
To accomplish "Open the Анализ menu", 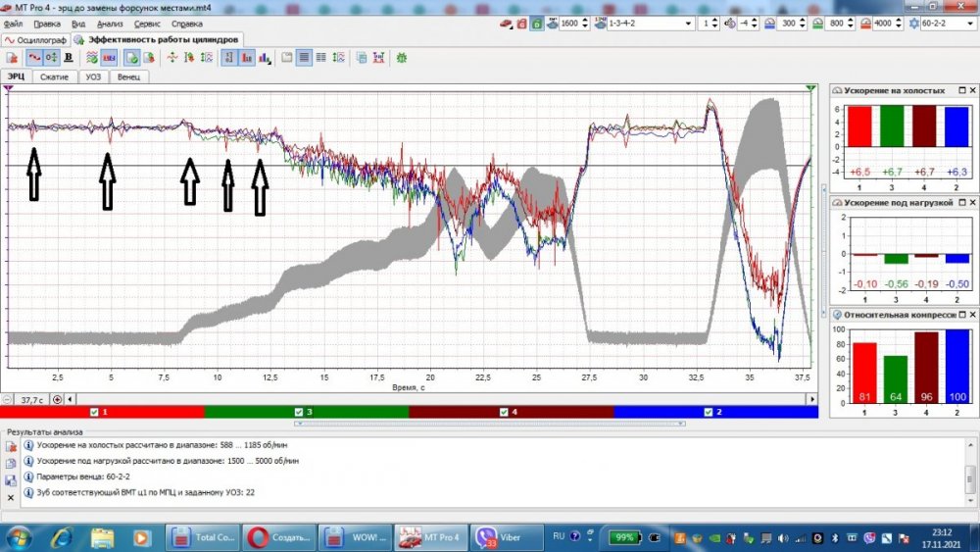I will click(x=110, y=23).
